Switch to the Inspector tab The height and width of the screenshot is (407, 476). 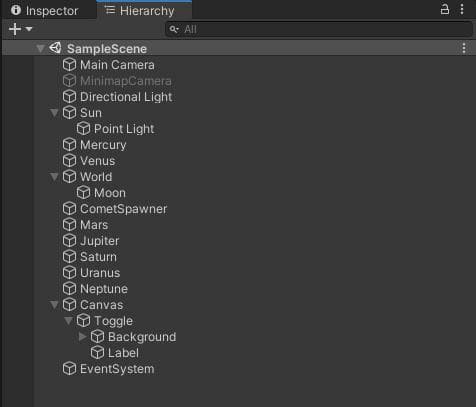tap(45, 10)
